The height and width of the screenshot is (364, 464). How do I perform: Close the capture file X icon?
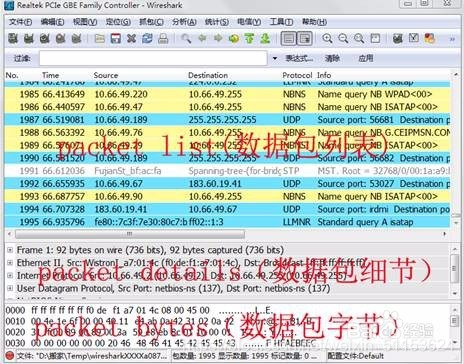131,39
